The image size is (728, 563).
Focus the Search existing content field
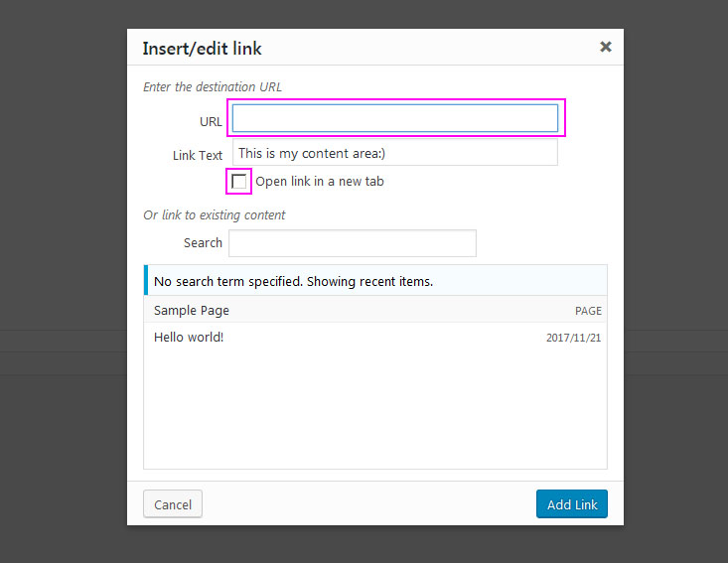(x=353, y=243)
